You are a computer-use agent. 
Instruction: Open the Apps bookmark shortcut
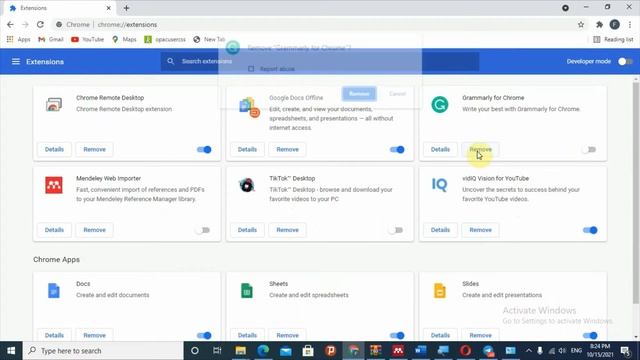point(18,39)
